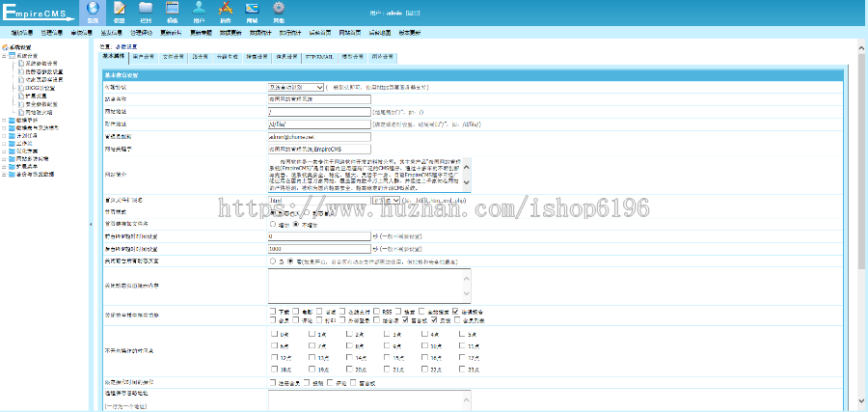Open the window-layout 模板 icon in top bar
Image resolution: width=868 pixels, height=412 pixels.
click(173, 8)
